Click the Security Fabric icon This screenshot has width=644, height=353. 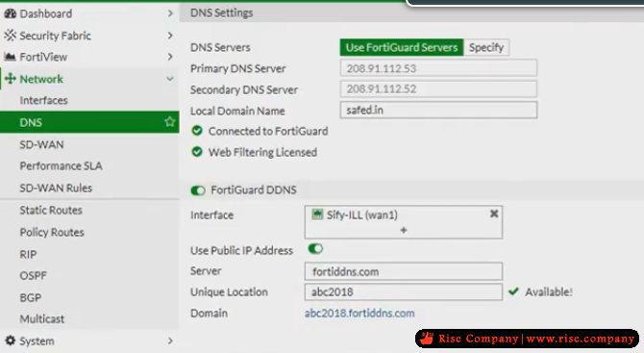tap(10, 36)
